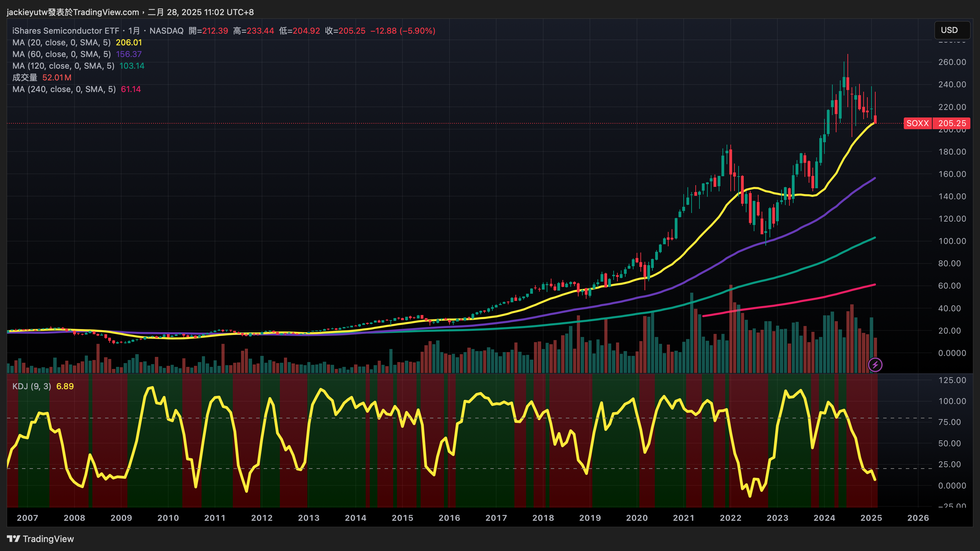
Task: Click the purple lightning bolt icon
Action: pyautogui.click(x=875, y=365)
